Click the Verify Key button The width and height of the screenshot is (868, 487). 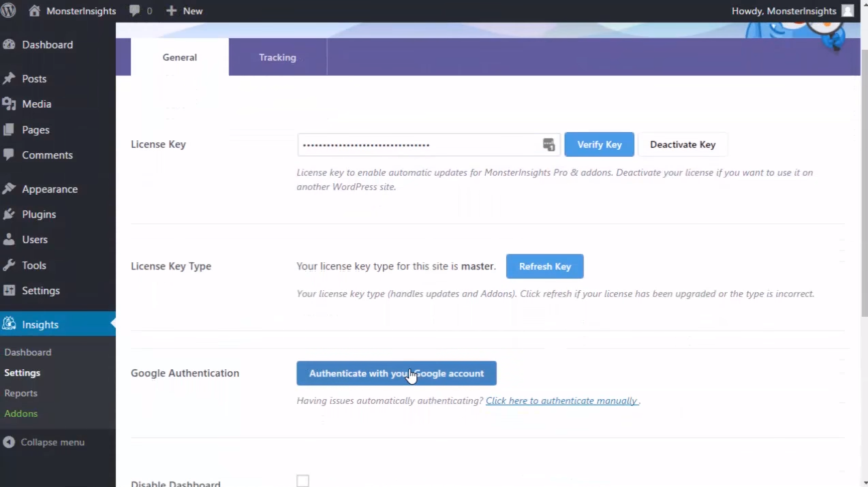click(600, 144)
